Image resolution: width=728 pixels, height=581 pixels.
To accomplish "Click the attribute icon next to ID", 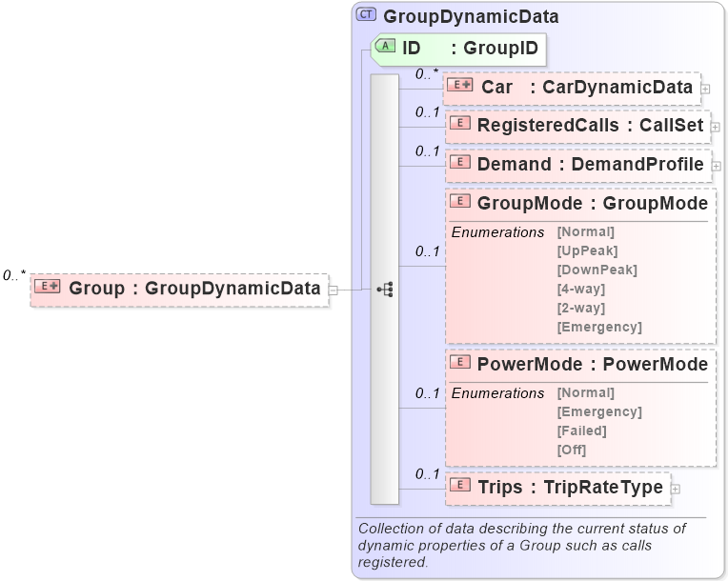I will point(385,46).
